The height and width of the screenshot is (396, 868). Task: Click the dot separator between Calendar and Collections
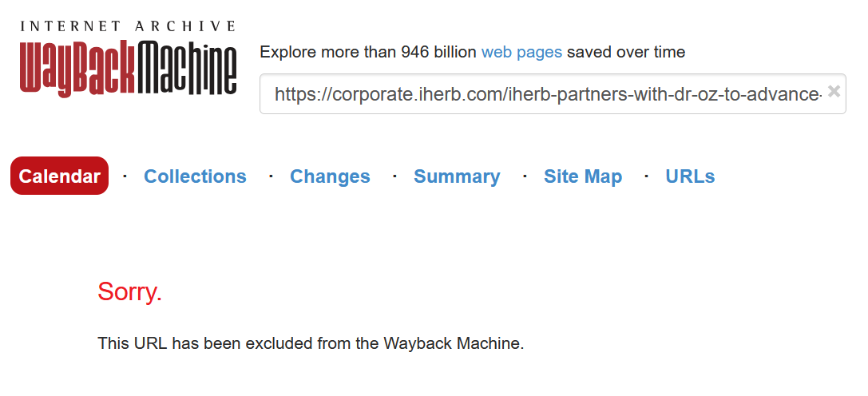tap(125, 175)
